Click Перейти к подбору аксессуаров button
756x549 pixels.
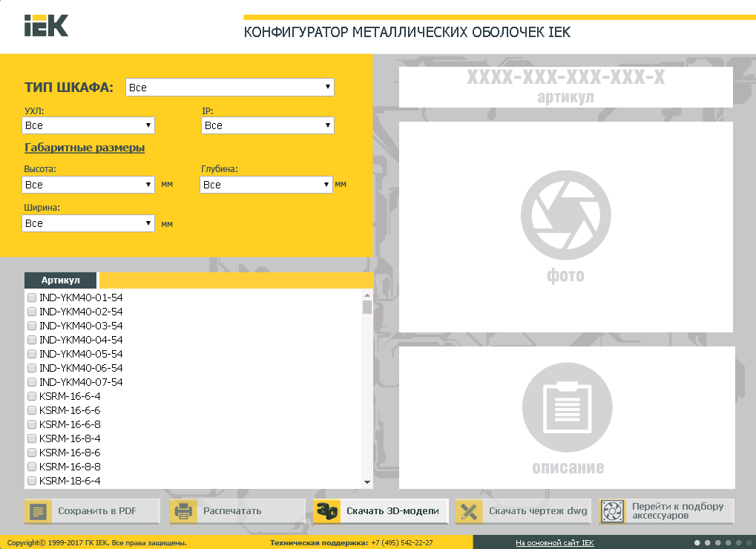tap(666, 511)
